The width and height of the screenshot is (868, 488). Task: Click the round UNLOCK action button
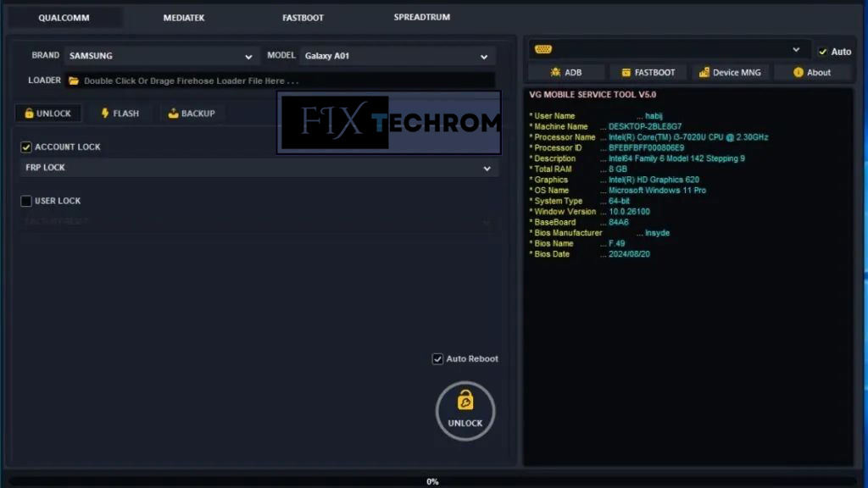click(x=465, y=411)
